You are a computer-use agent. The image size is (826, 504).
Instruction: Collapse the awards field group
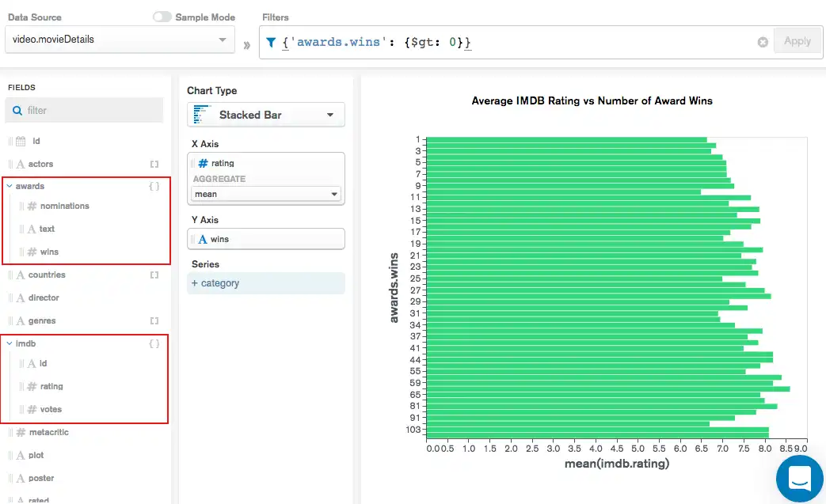coord(8,185)
